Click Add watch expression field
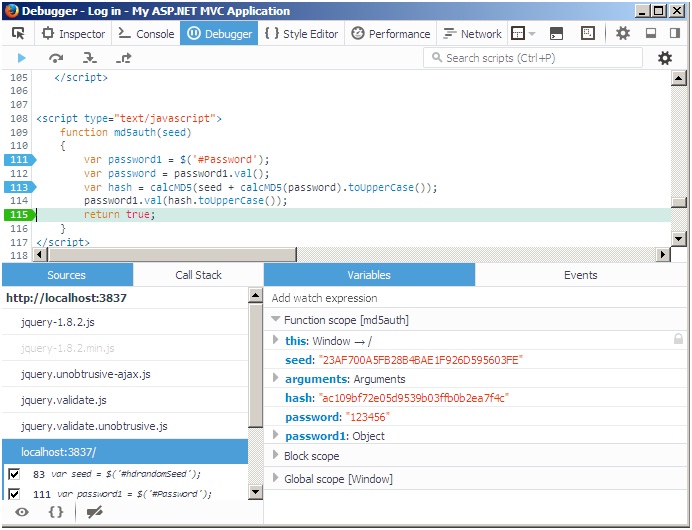Screen dimensions: 692x530 (475, 298)
